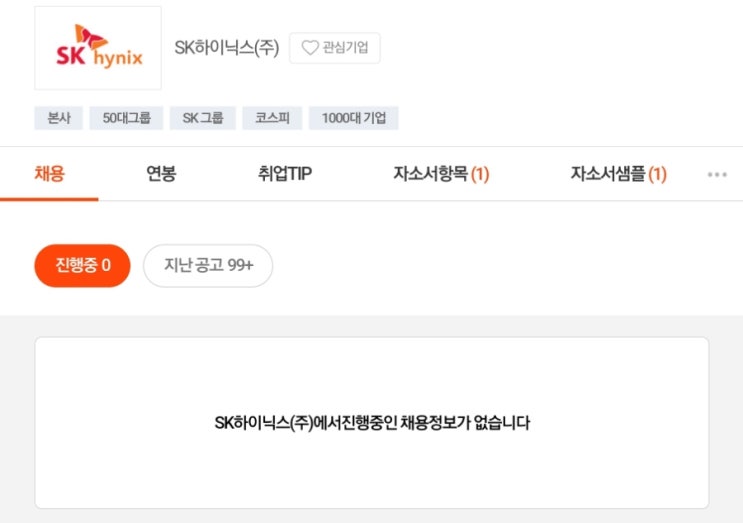This screenshot has height=523, width=743.
Task: Click the SK하이닉스(주) company name
Action: coord(227,48)
